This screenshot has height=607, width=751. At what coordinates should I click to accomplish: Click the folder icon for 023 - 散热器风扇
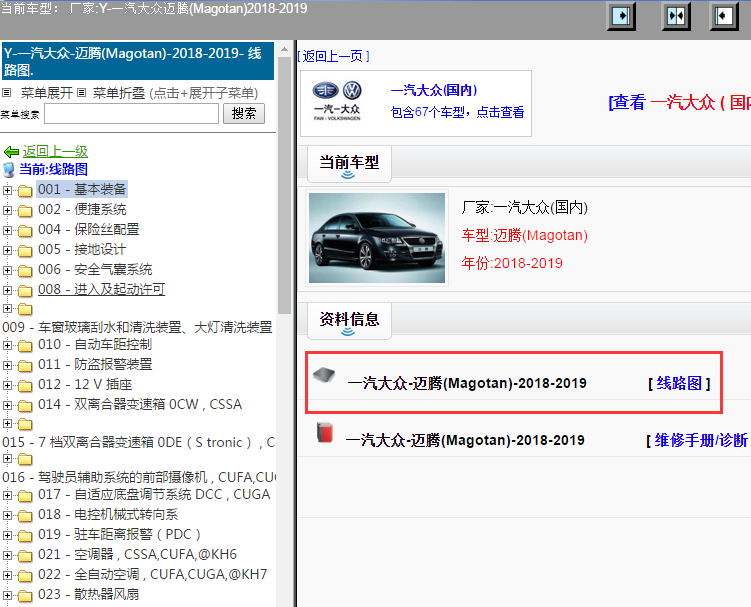25,596
